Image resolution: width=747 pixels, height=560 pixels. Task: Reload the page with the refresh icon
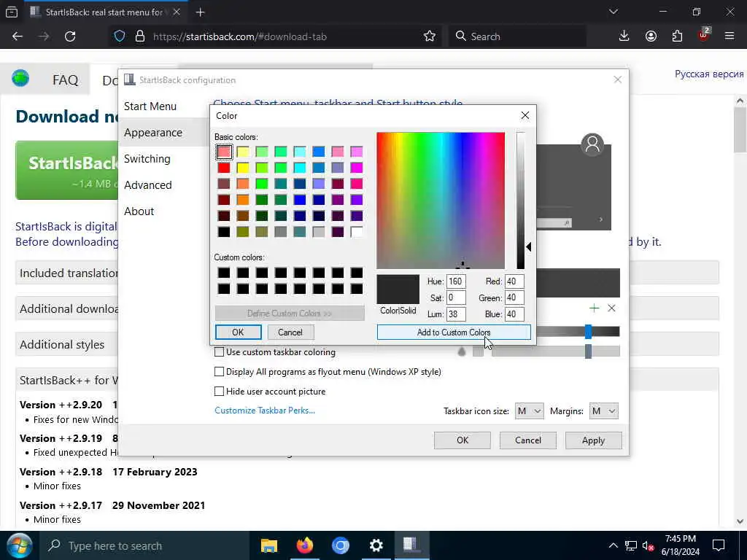70,36
